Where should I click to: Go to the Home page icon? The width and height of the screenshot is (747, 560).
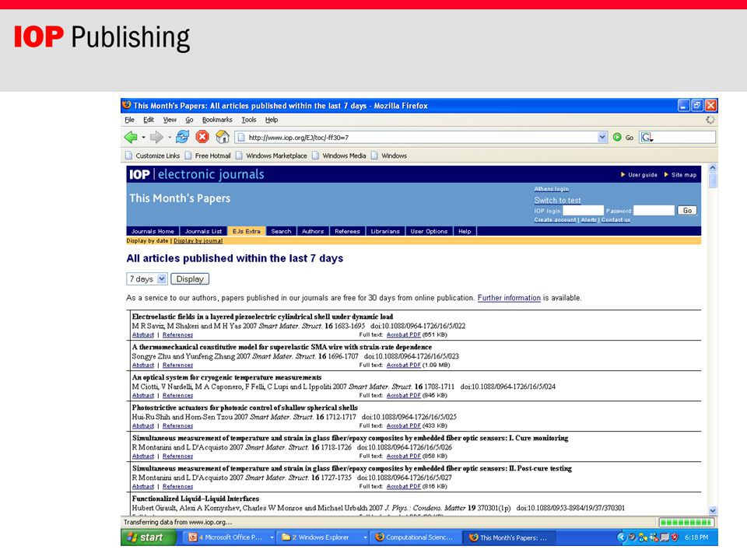coord(222,137)
